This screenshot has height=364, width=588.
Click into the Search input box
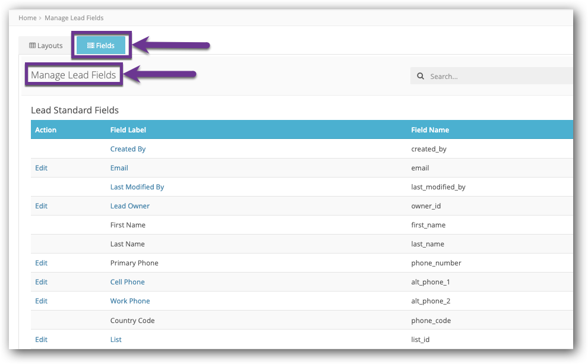[475, 76]
